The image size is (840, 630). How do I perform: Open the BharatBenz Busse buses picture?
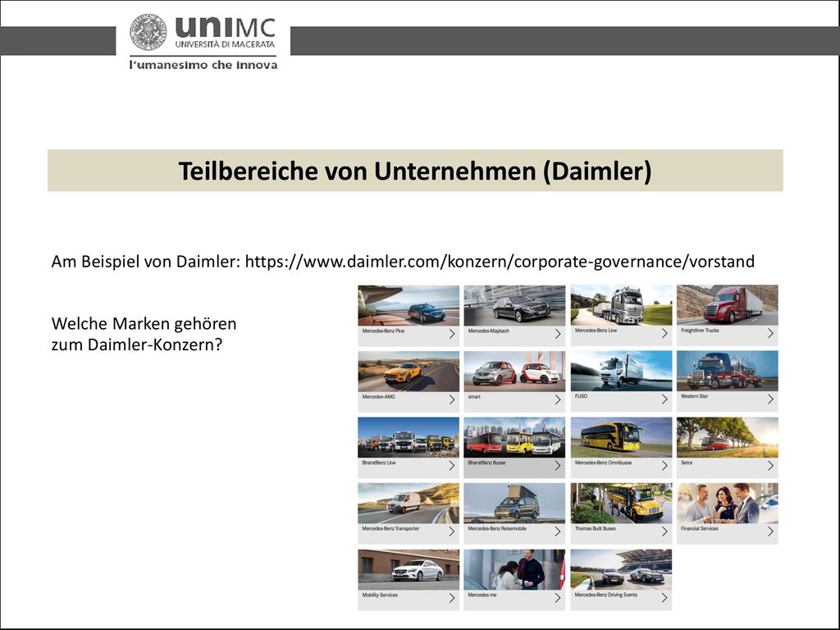(x=514, y=437)
